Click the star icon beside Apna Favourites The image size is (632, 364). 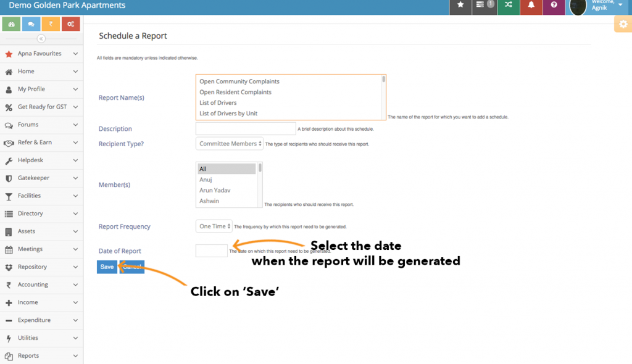click(x=9, y=54)
